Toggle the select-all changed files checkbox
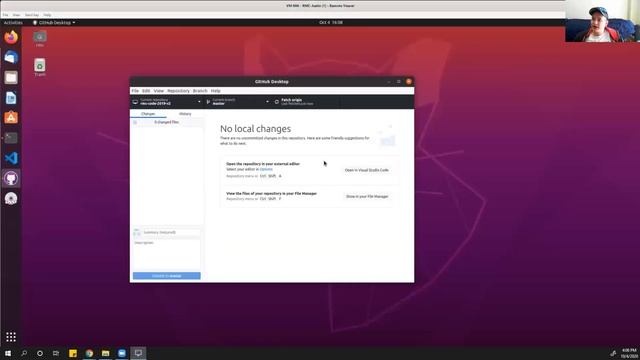Screen dimensions: 640x360 [135, 122]
